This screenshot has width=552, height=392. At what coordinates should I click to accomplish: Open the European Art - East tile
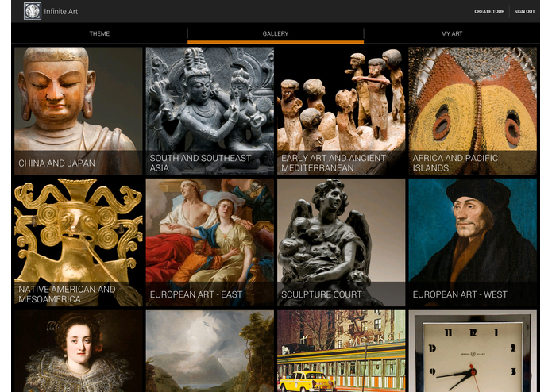coord(210,242)
